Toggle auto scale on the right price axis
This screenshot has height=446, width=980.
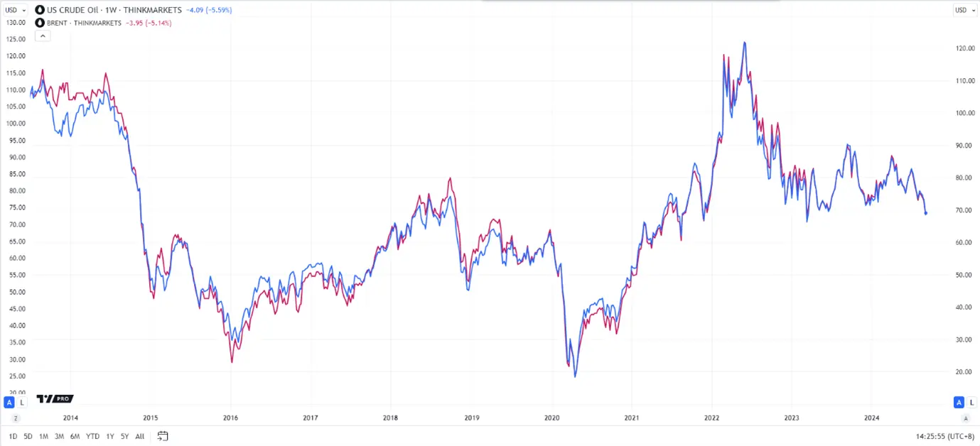(959, 403)
